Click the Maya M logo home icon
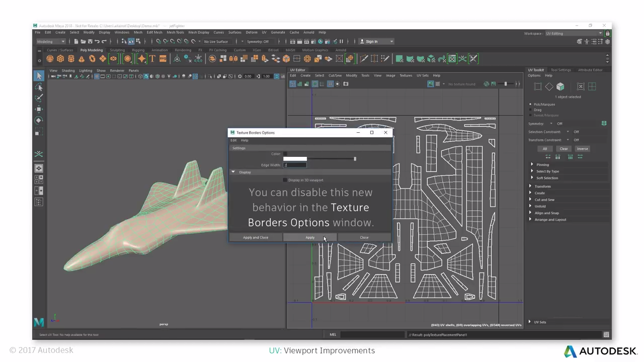Viewport: 644px width, 362px height. pyautogui.click(x=39, y=322)
